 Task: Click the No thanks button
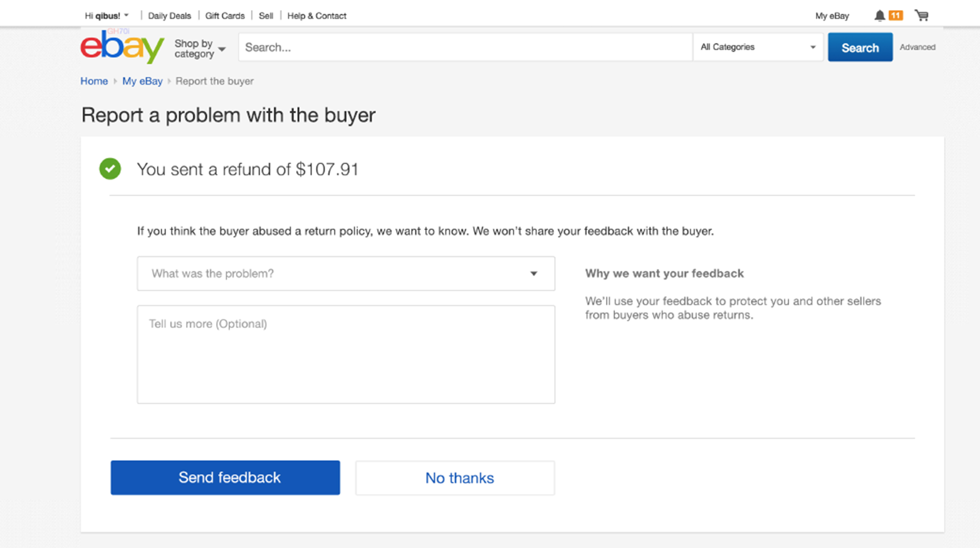pos(460,477)
